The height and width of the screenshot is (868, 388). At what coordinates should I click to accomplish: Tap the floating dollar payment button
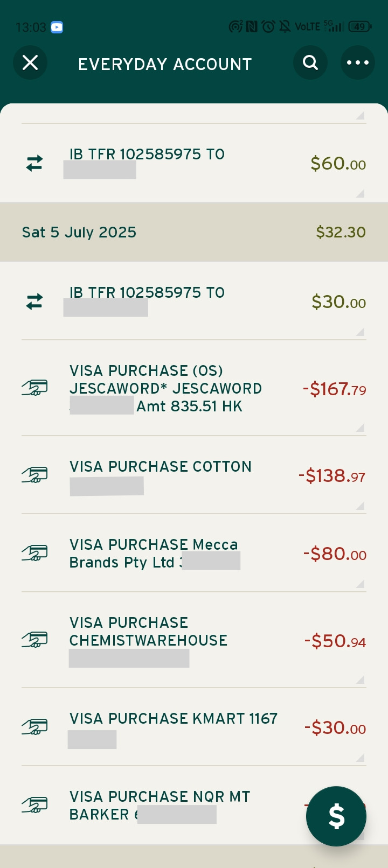coord(336,816)
